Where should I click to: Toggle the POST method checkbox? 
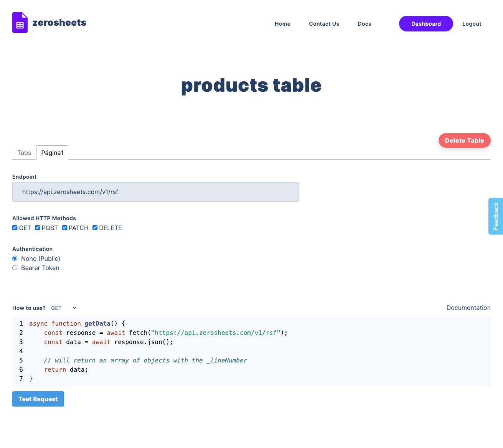point(38,228)
